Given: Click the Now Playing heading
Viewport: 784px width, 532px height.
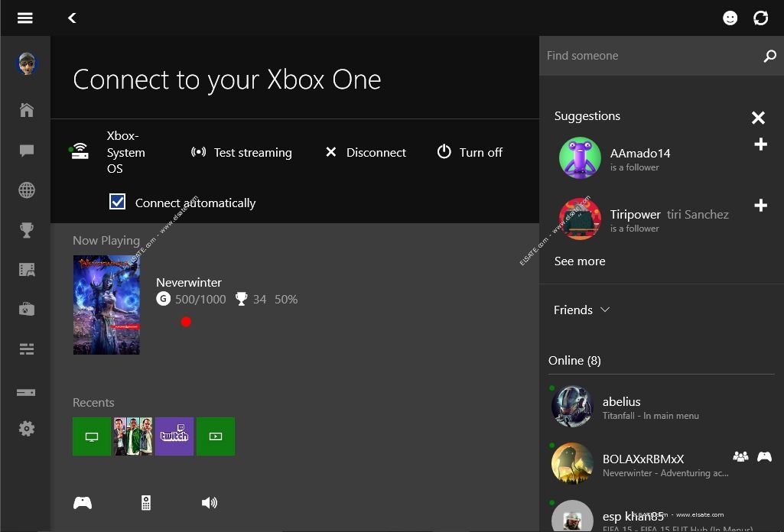Looking at the screenshot, I should click(106, 240).
